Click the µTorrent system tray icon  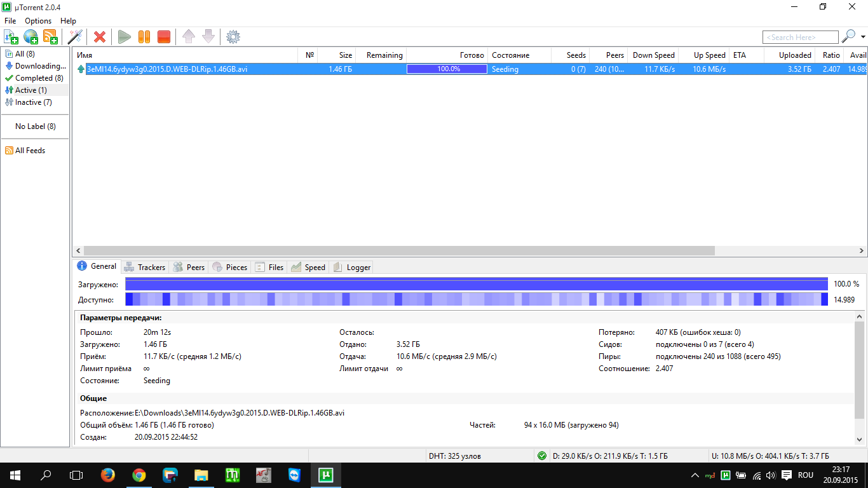(x=725, y=475)
